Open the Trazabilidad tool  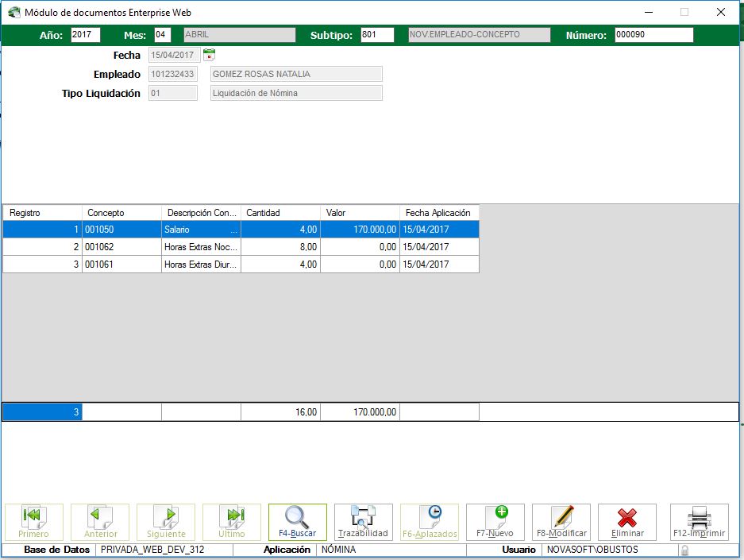(363, 522)
